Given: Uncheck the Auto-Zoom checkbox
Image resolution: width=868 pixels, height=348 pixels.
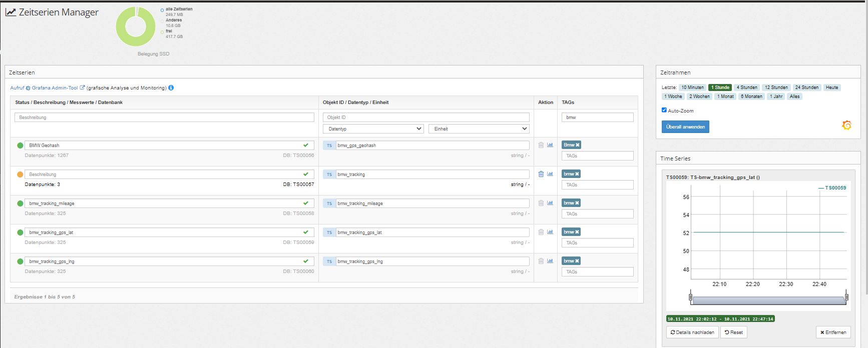Looking at the screenshot, I should click(x=664, y=110).
